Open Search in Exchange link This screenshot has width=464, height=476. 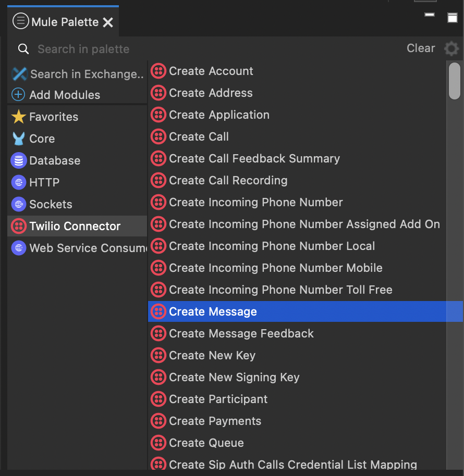(x=87, y=74)
